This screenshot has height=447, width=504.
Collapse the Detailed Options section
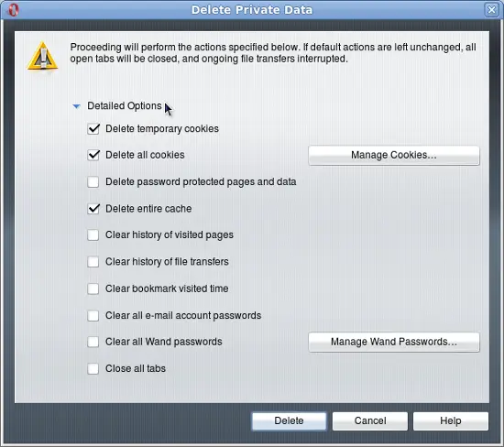[x=76, y=106]
